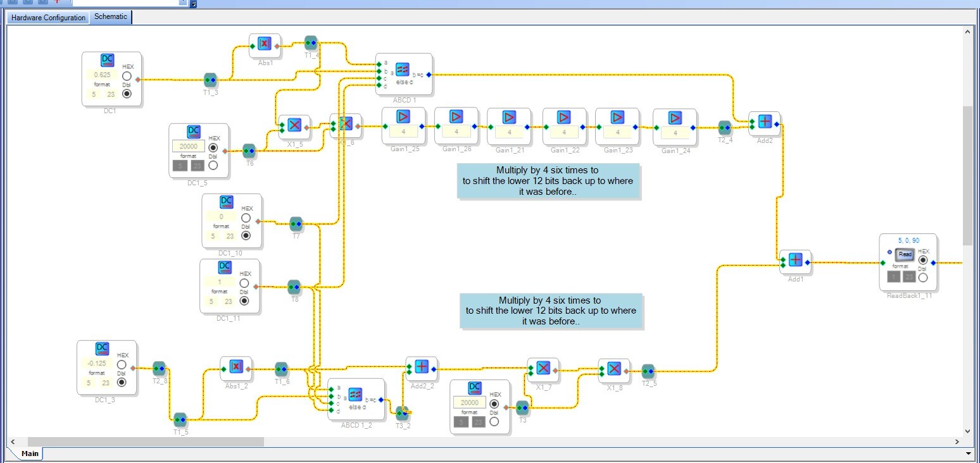Click the Read button on ReadBack1_11
980x463 pixels.
905,254
